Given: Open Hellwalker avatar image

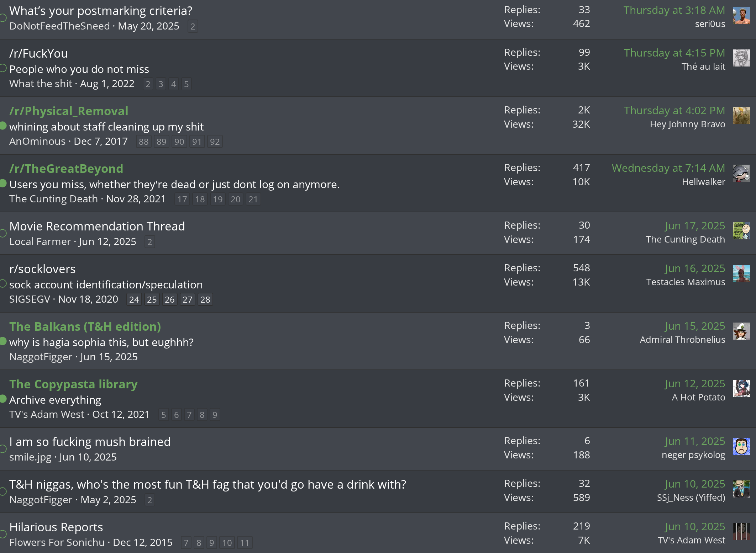Looking at the screenshot, I should (x=741, y=174).
